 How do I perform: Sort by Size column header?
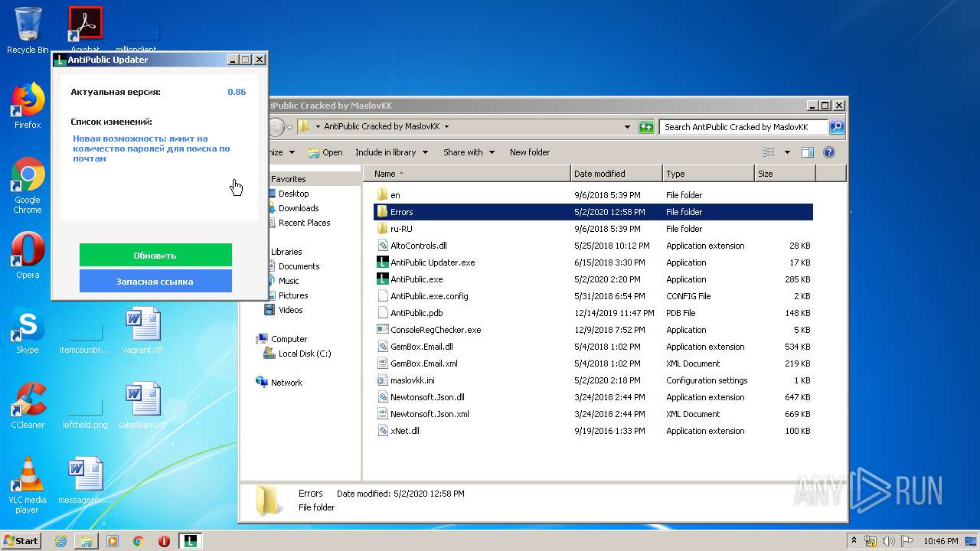(x=785, y=174)
